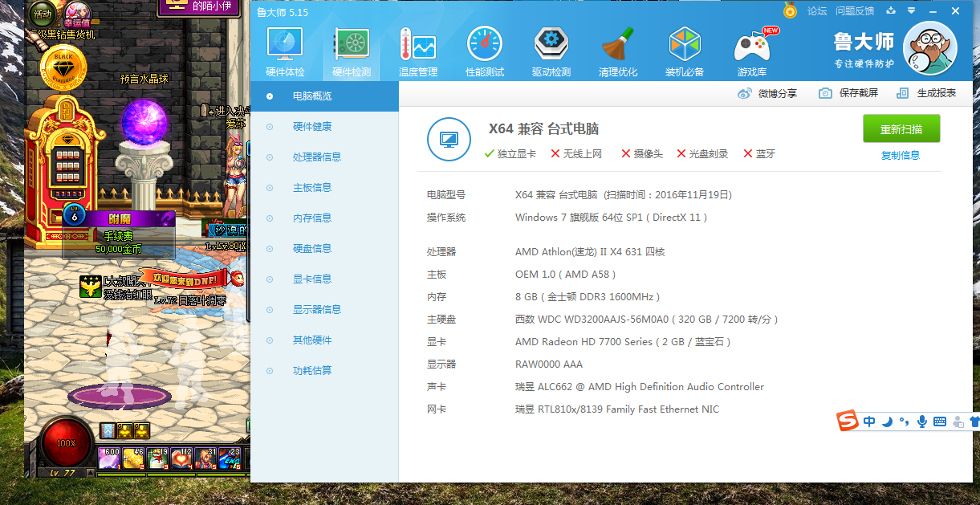Click 生成报表 generate report
The width and height of the screenshot is (980, 505).
(x=926, y=93)
